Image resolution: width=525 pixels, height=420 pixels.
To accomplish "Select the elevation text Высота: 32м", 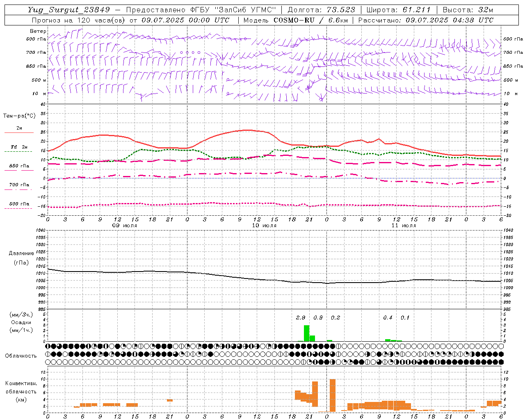I will (468, 10).
